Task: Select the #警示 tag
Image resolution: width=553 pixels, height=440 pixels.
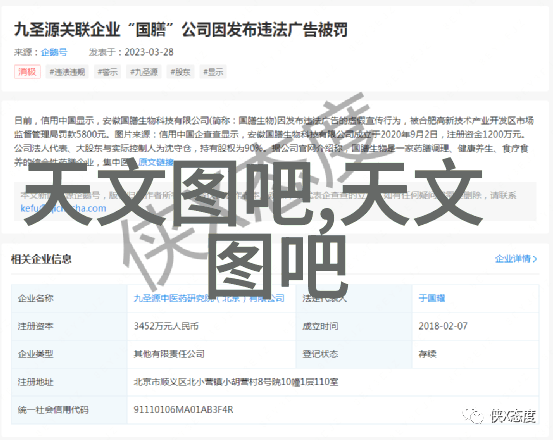Action: pyautogui.click(x=108, y=72)
